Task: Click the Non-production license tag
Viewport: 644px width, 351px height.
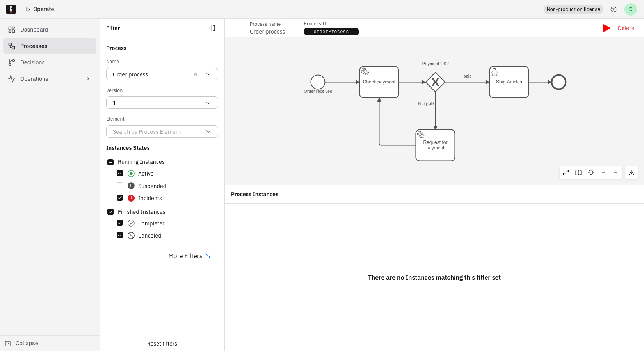Action: coord(573,9)
